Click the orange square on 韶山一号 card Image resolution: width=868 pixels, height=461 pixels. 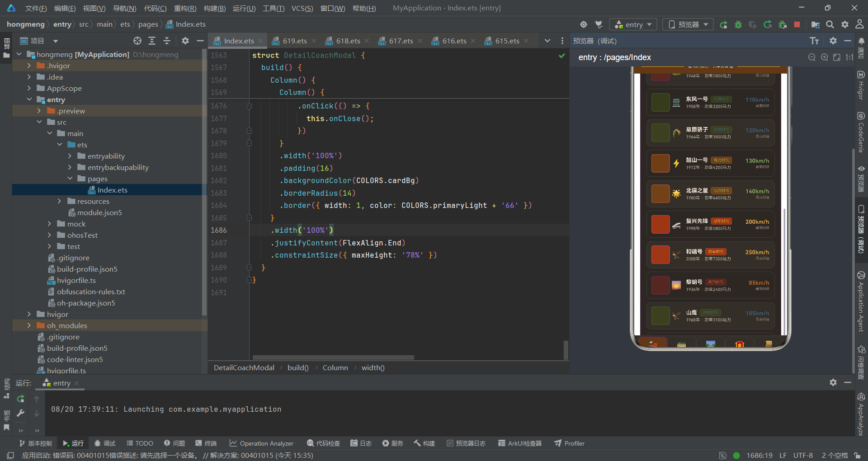(x=660, y=163)
